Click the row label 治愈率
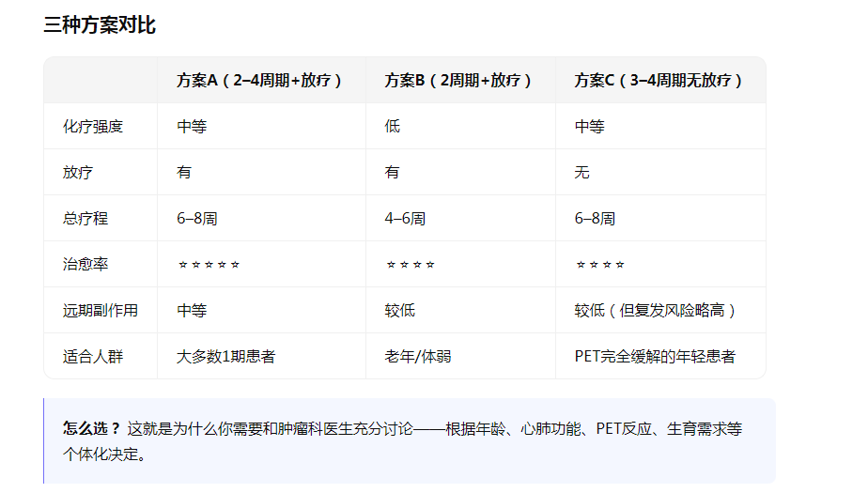The image size is (868, 493). (85, 264)
